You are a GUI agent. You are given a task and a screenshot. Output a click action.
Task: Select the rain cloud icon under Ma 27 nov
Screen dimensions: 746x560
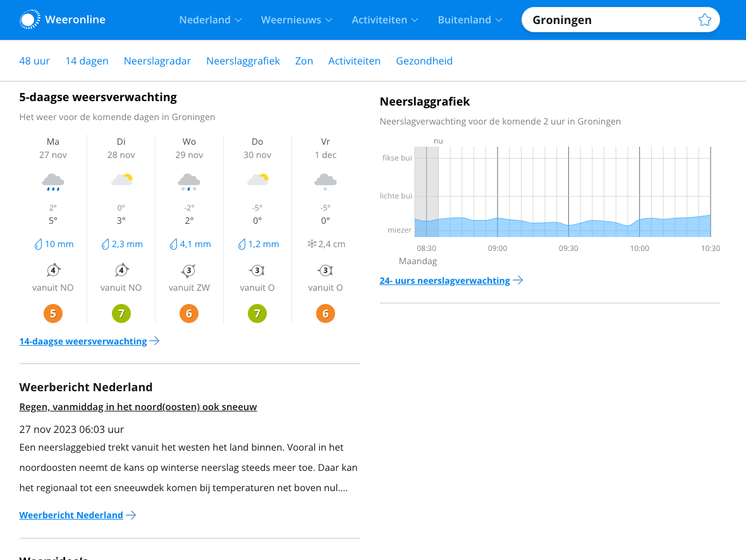coord(53,180)
